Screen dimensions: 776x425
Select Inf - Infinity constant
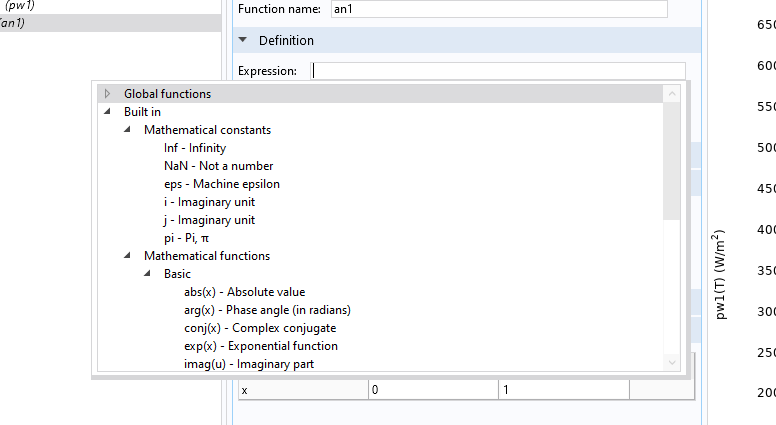[194, 148]
